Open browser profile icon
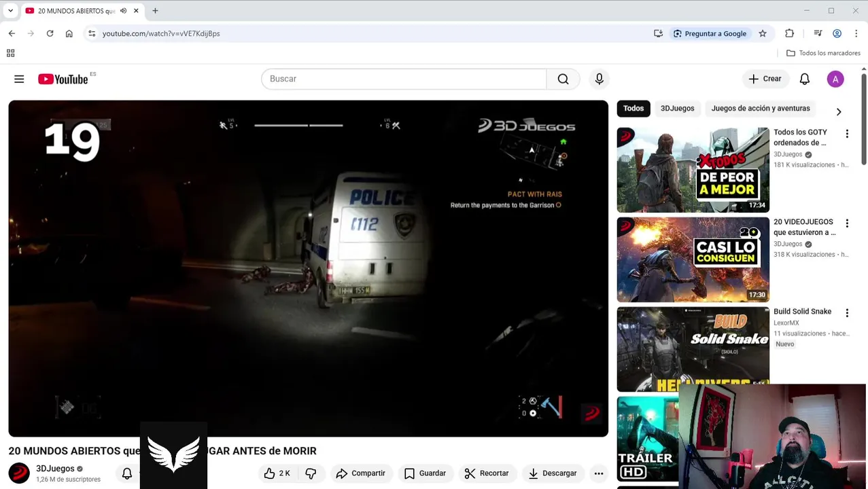This screenshot has width=868, height=489. tap(837, 33)
